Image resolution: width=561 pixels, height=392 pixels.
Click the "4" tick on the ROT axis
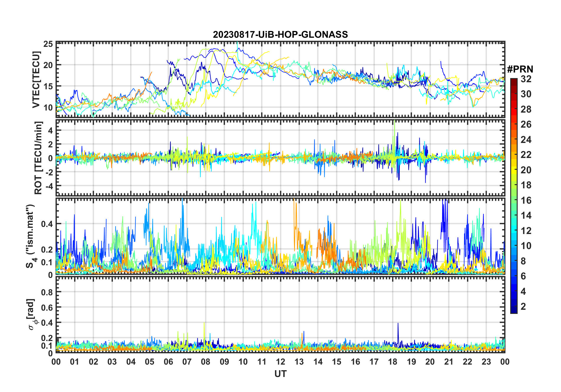click(50, 130)
